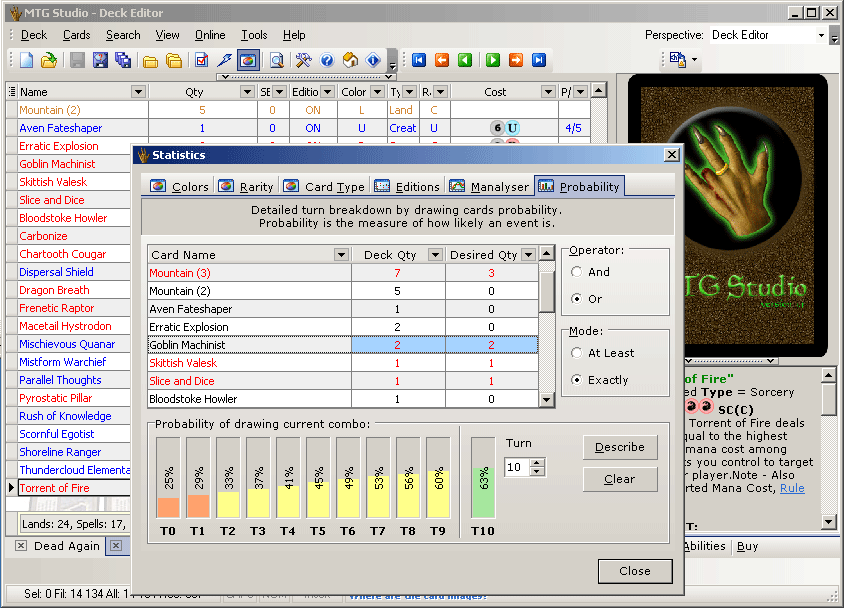Click the statistics pie chart toolbar icon

coord(248,61)
